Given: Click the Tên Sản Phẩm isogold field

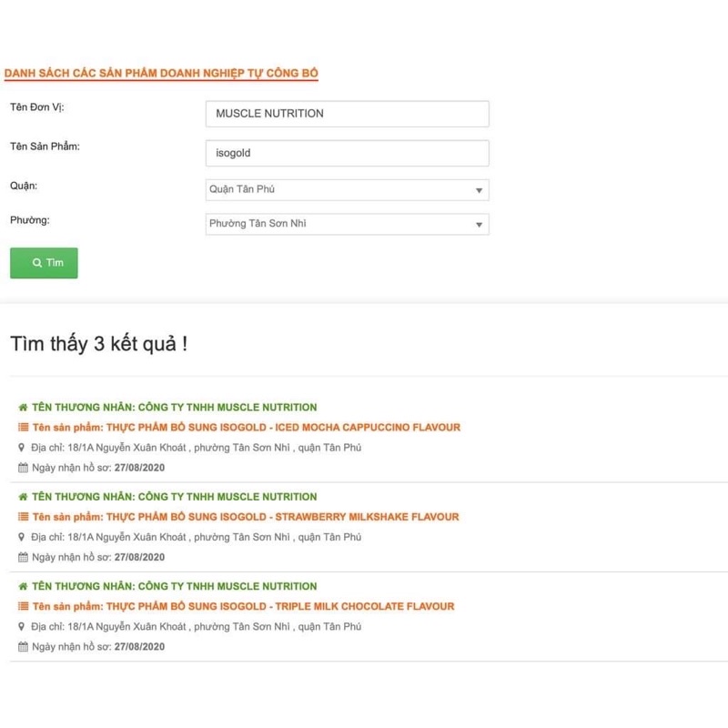Looking at the screenshot, I should pyautogui.click(x=348, y=153).
